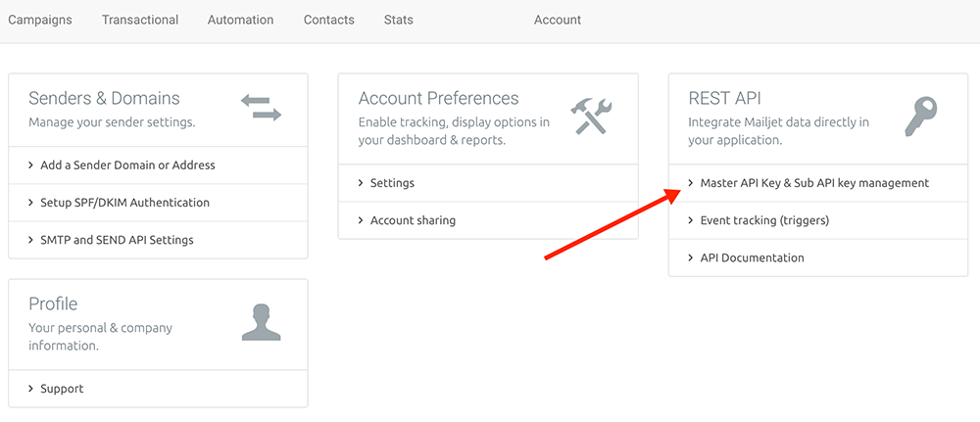Open the API Documentation link
This screenshot has width=980, height=422.
752,258
